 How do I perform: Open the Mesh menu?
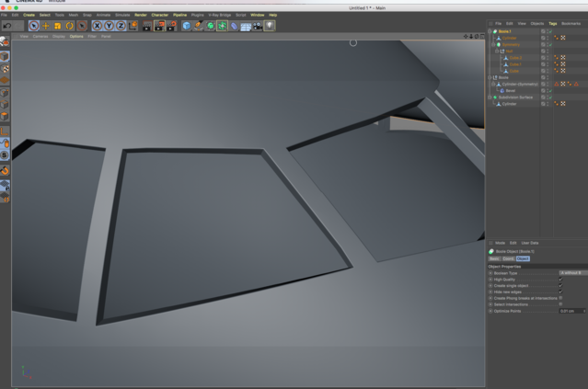coord(73,15)
